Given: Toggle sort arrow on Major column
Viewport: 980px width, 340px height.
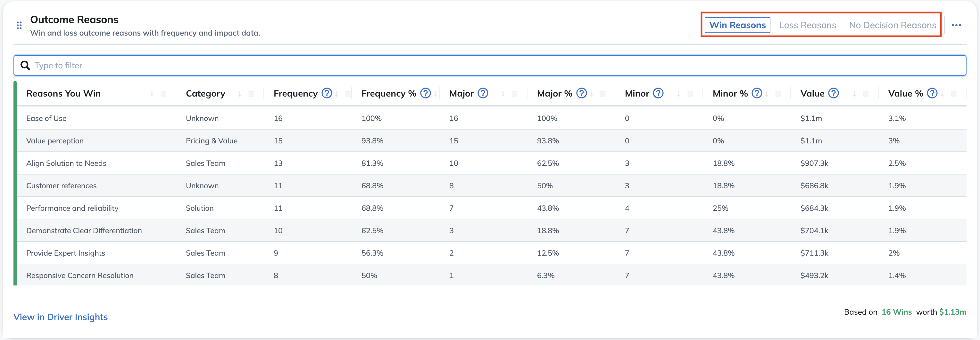Looking at the screenshot, I should (503, 94).
